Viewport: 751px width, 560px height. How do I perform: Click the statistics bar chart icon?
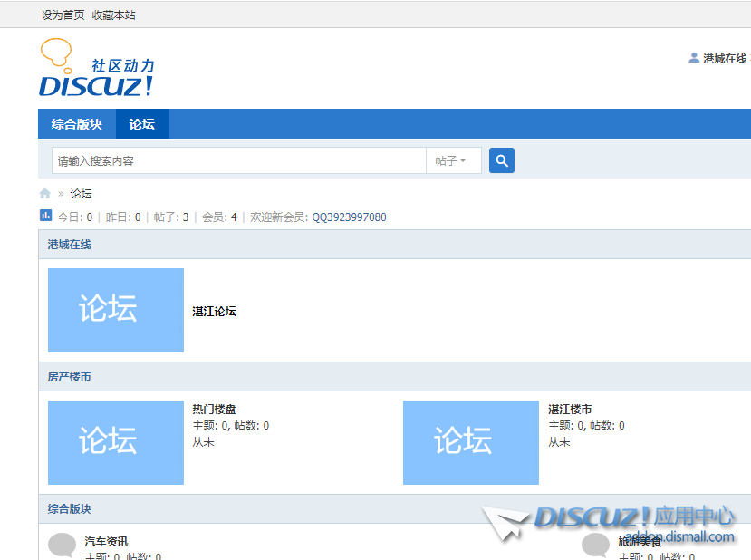coord(46,216)
